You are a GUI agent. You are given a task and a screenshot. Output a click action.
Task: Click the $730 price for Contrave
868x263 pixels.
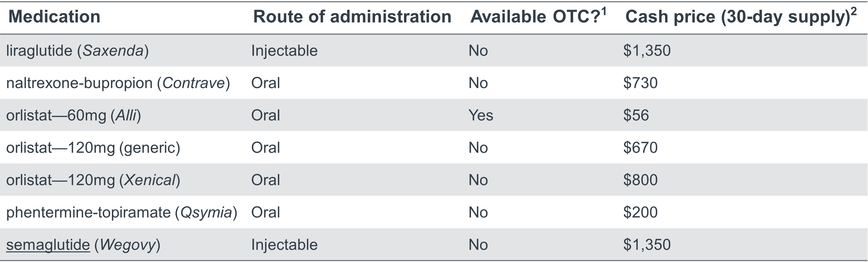pyautogui.click(x=640, y=83)
